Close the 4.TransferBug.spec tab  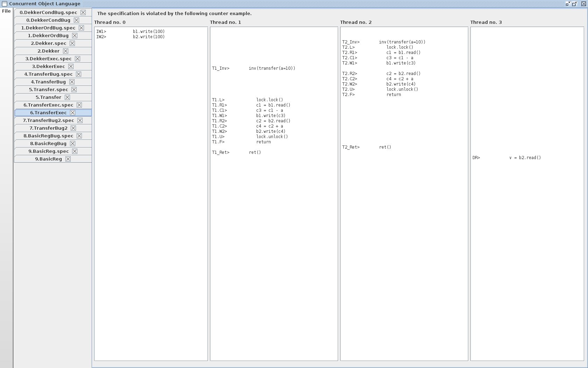click(x=78, y=74)
